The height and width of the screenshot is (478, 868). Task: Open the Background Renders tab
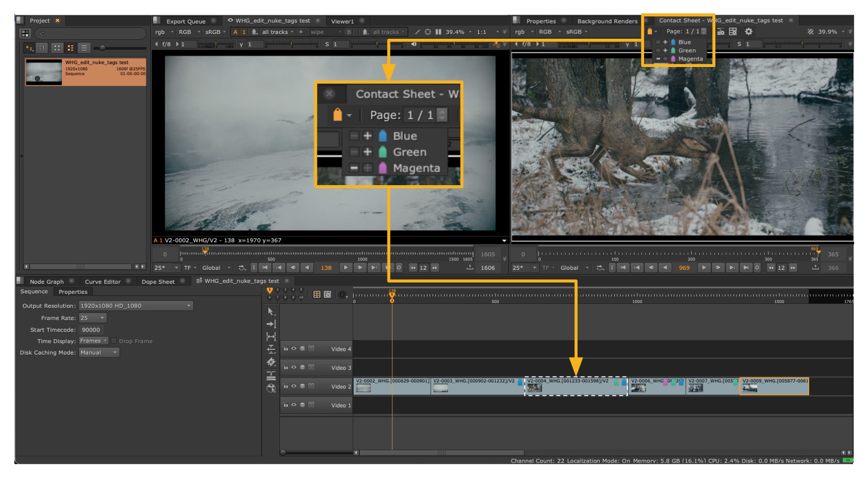tap(607, 21)
